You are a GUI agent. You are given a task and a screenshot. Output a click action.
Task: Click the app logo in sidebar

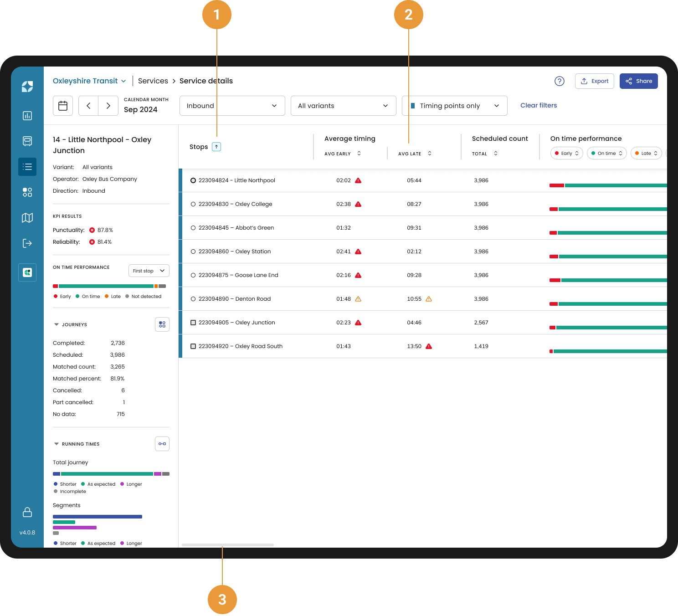tap(27, 87)
